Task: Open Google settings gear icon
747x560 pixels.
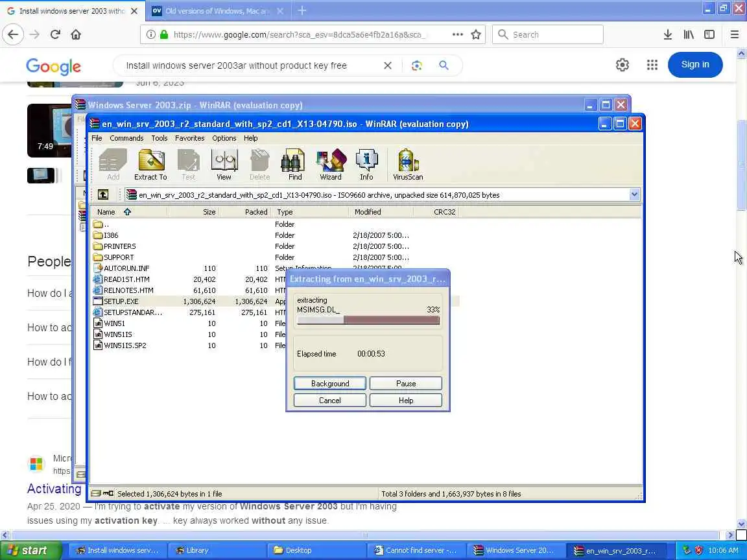Action: coord(622,65)
